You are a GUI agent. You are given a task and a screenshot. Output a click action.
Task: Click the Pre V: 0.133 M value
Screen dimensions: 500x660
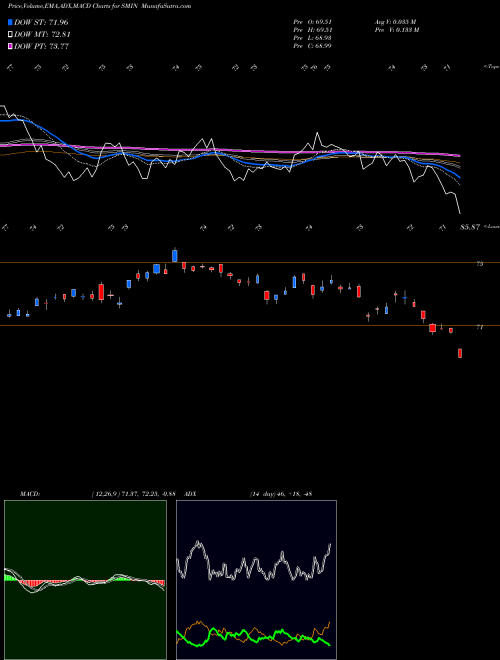pos(396,30)
